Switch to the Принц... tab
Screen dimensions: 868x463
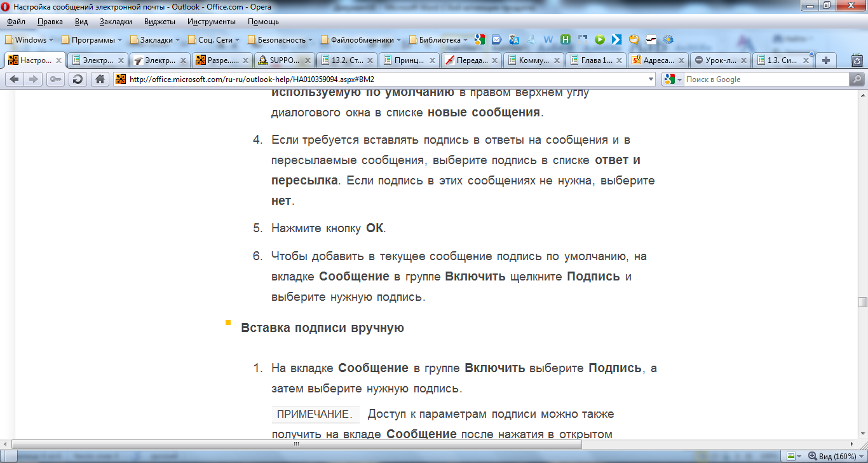409,60
